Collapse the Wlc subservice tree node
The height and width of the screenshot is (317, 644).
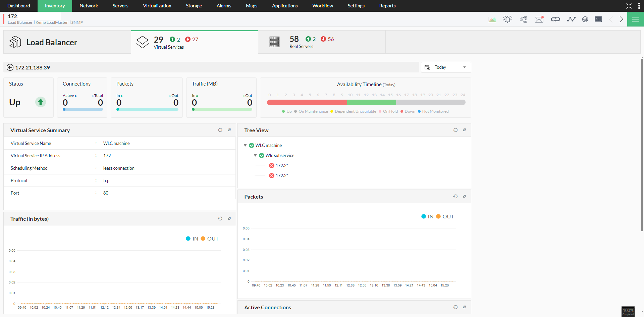tap(255, 155)
